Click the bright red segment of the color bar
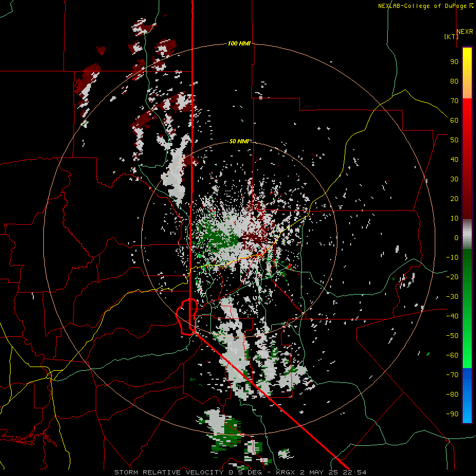Viewport: 476px width, 476px height. click(467, 110)
